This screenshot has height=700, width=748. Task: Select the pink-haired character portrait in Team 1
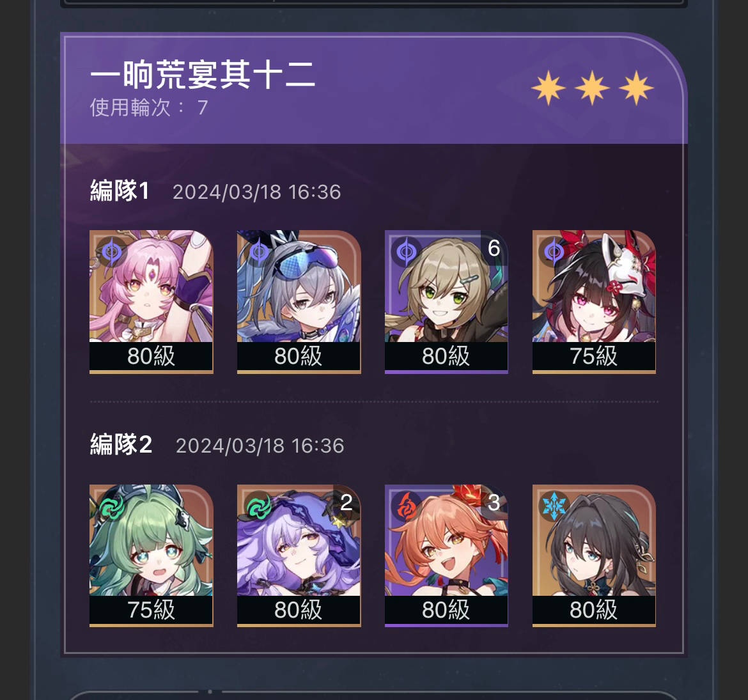point(152,302)
